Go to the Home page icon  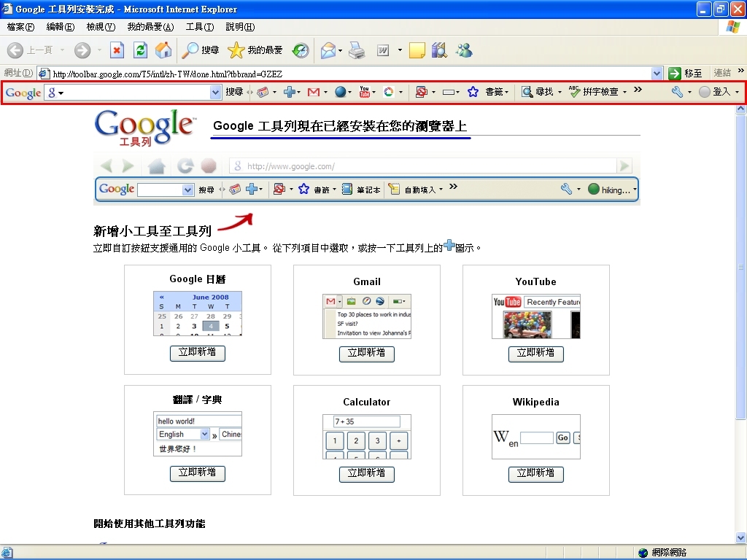[163, 50]
